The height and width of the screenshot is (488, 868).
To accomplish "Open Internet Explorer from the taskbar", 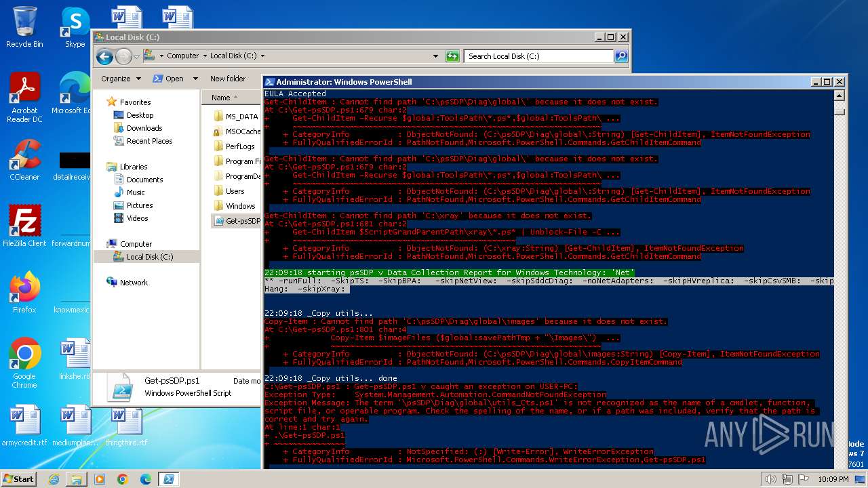I will [x=54, y=479].
